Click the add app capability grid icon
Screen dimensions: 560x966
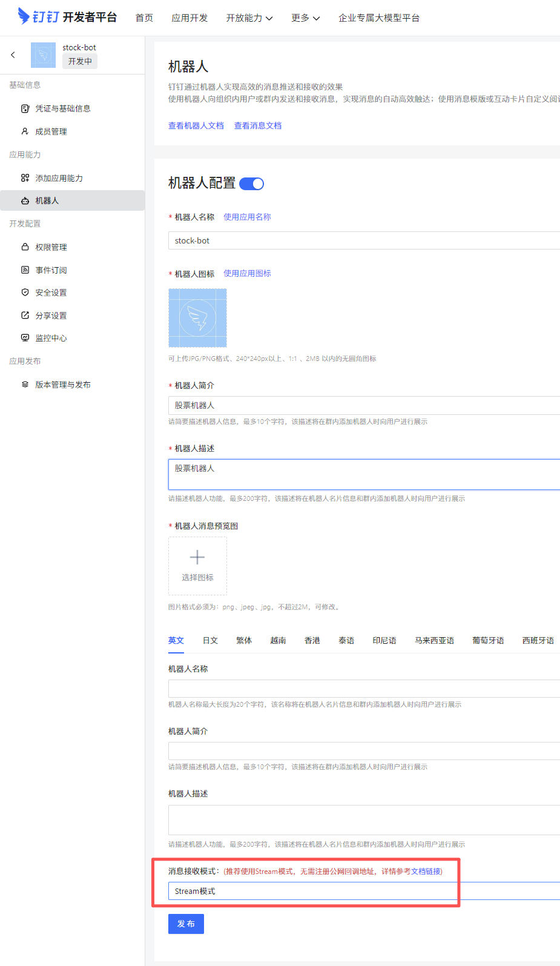(x=25, y=178)
